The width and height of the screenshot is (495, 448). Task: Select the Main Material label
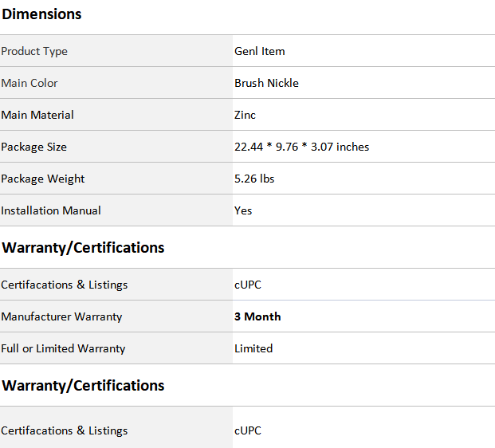point(37,115)
